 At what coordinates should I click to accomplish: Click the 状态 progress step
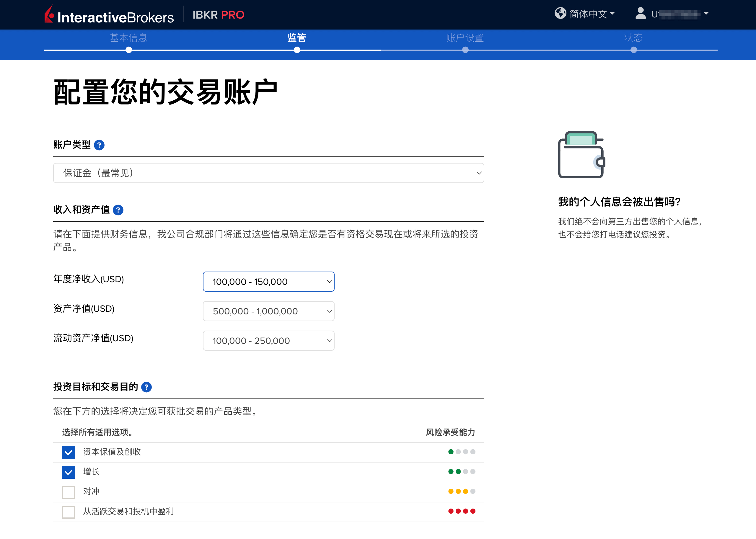pos(633,38)
